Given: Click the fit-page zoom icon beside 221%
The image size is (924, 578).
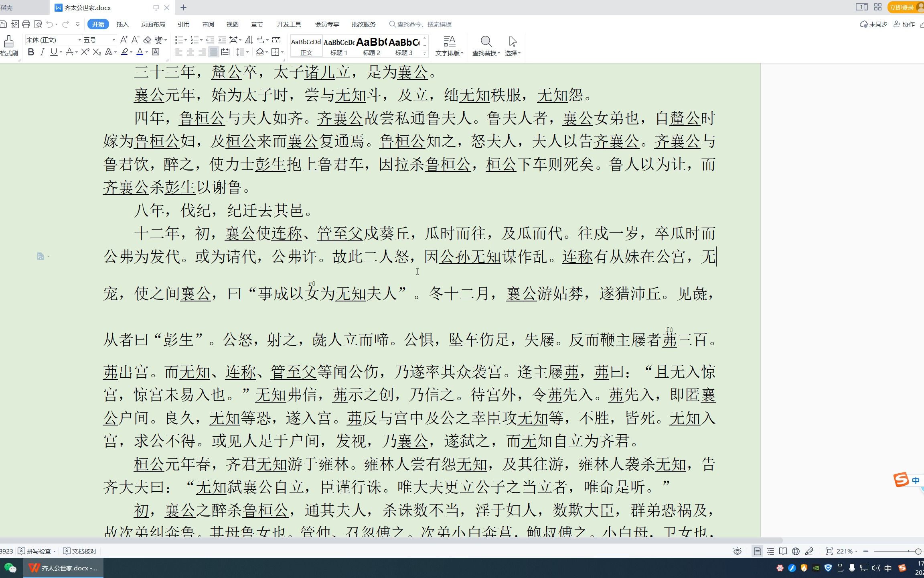Looking at the screenshot, I should click(829, 551).
